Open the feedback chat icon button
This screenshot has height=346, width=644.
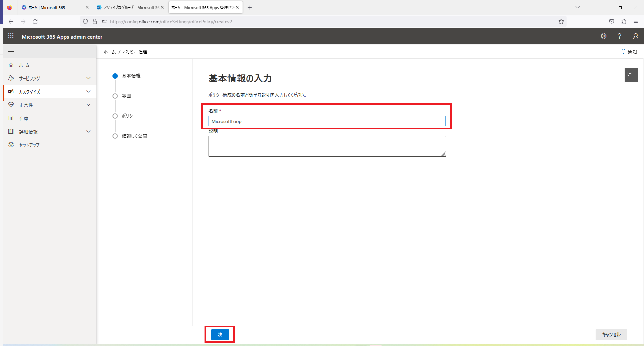[x=631, y=75]
